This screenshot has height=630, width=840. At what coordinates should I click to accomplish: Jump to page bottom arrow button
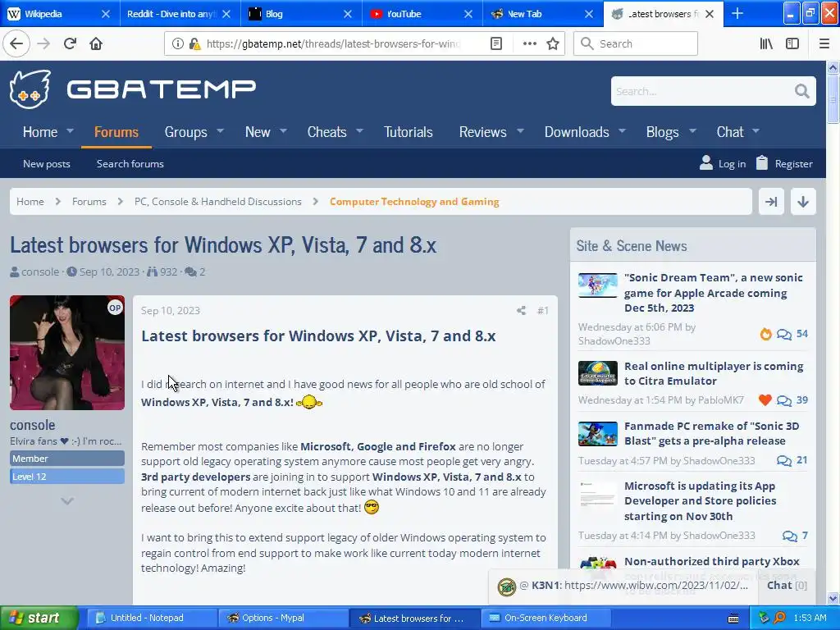(x=802, y=202)
